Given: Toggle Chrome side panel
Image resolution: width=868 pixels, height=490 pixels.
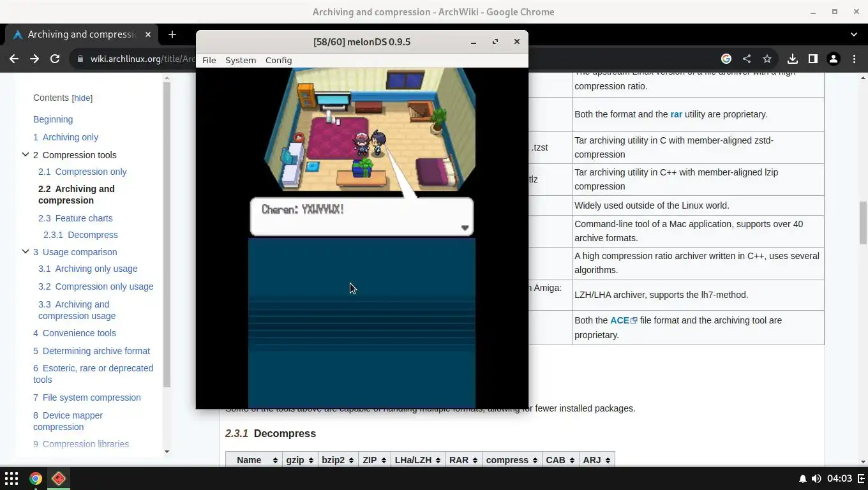Looking at the screenshot, I should click(x=813, y=59).
